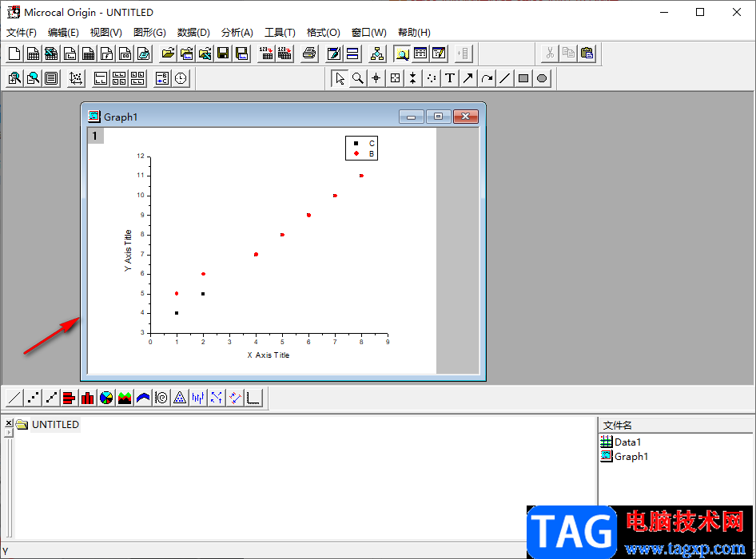Click the Print icon in toolbar
The width and height of the screenshot is (756, 559).
tap(309, 54)
